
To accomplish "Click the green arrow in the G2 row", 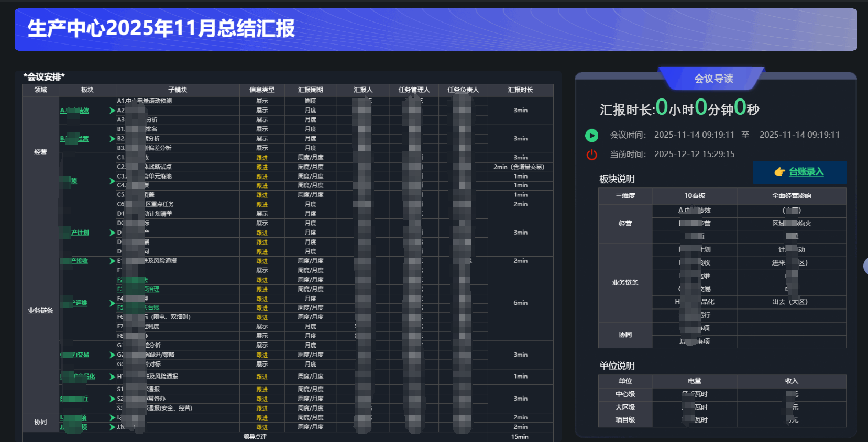I will tap(112, 355).
